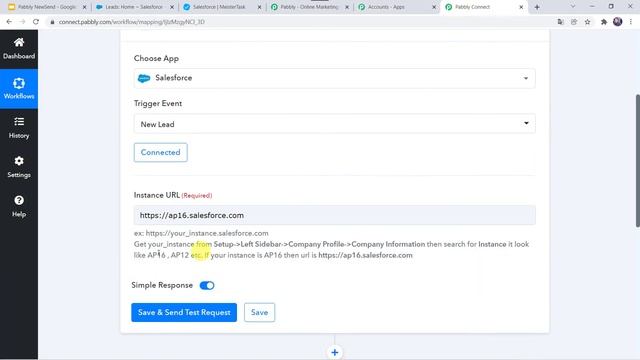Bookmark this page with the star icon
The width and height of the screenshot is (640, 360).
tap(587, 22)
